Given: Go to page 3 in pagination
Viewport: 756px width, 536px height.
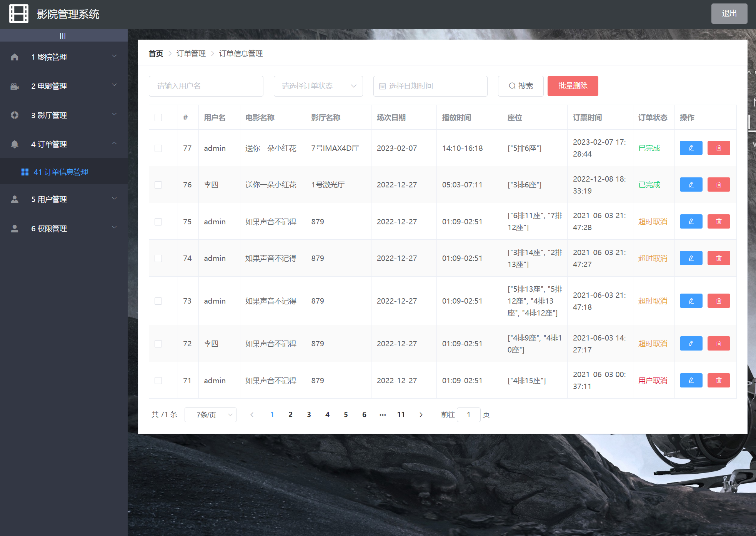Looking at the screenshot, I should [309, 415].
